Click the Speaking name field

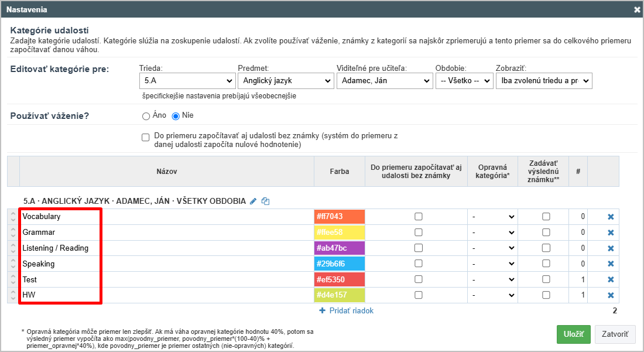(x=167, y=264)
